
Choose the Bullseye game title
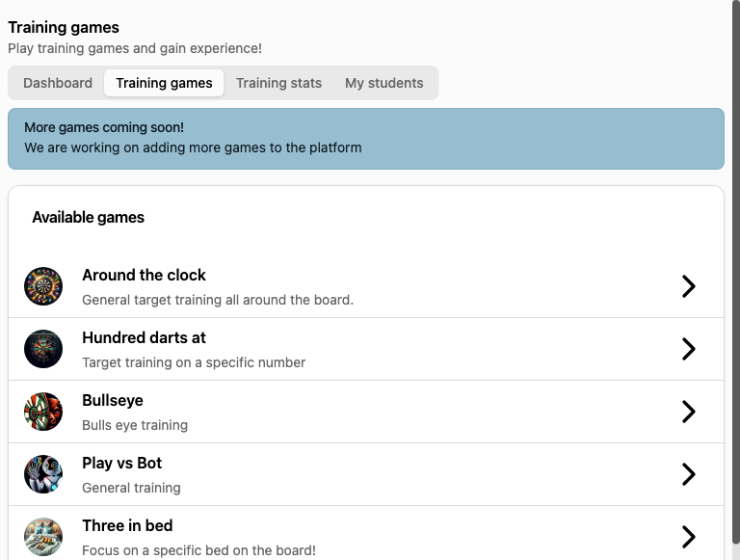pos(113,400)
